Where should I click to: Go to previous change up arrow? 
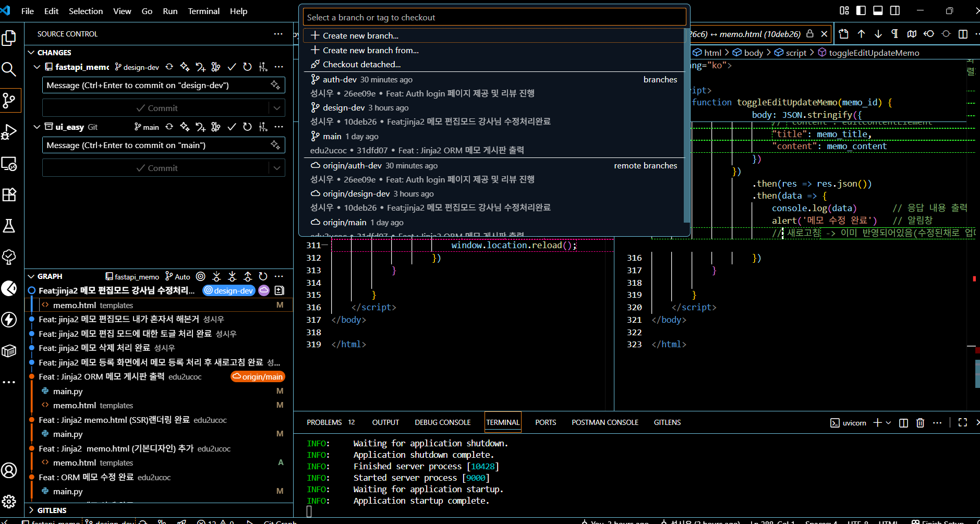861,34
